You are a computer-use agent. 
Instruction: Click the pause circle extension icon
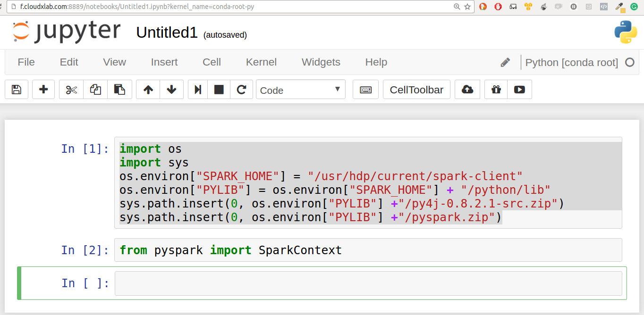(x=573, y=7)
